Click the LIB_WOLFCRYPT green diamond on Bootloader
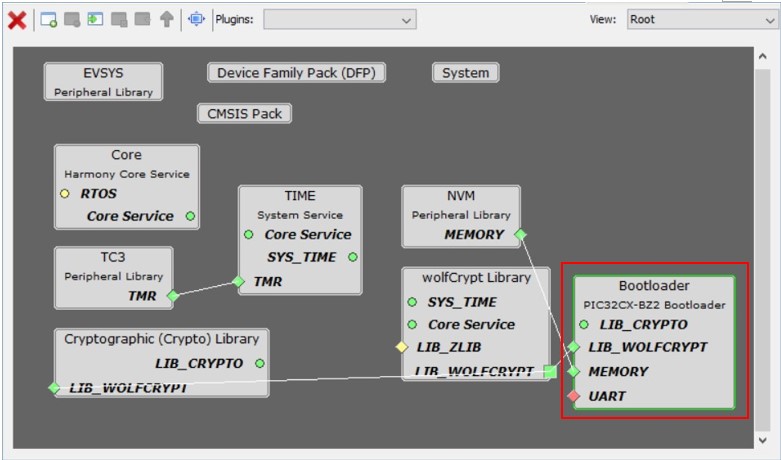781x460 pixels. pyautogui.click(x=574, y=347)
